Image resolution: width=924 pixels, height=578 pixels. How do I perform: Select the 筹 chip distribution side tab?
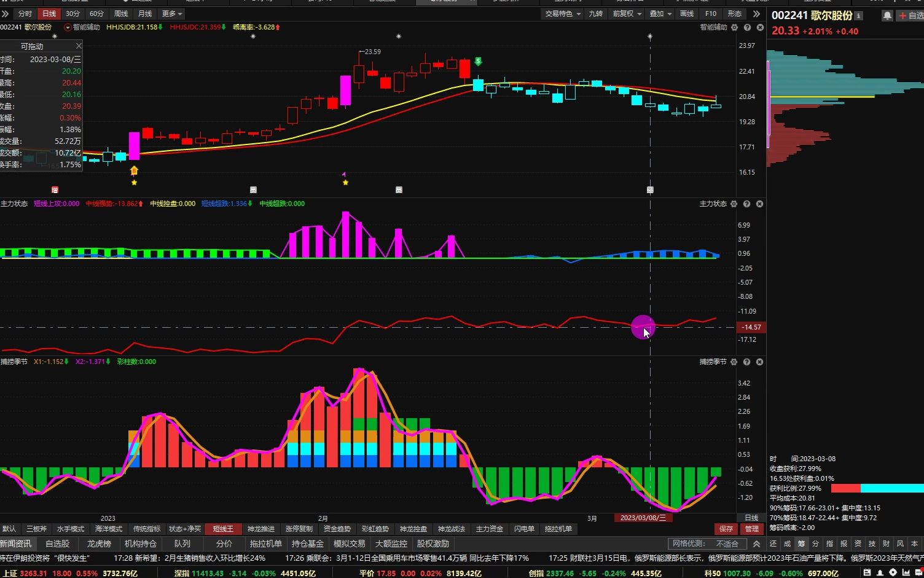[801, 544]
